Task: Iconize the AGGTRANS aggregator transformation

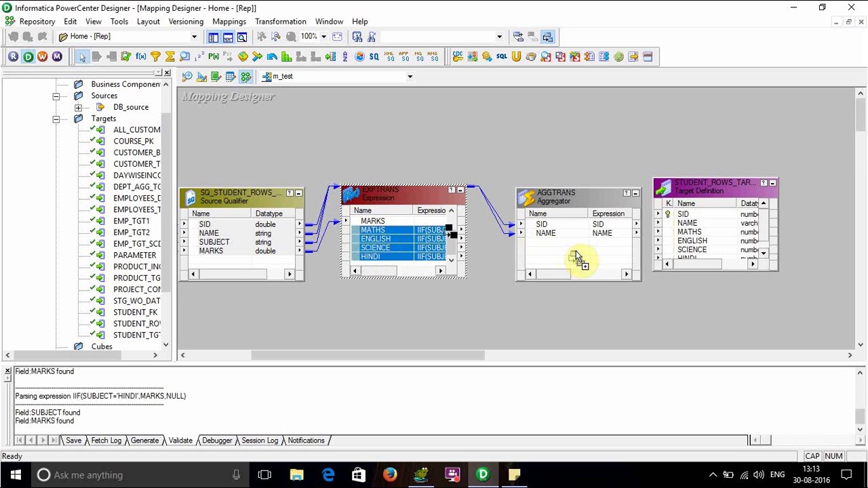Action: (635, 193)
